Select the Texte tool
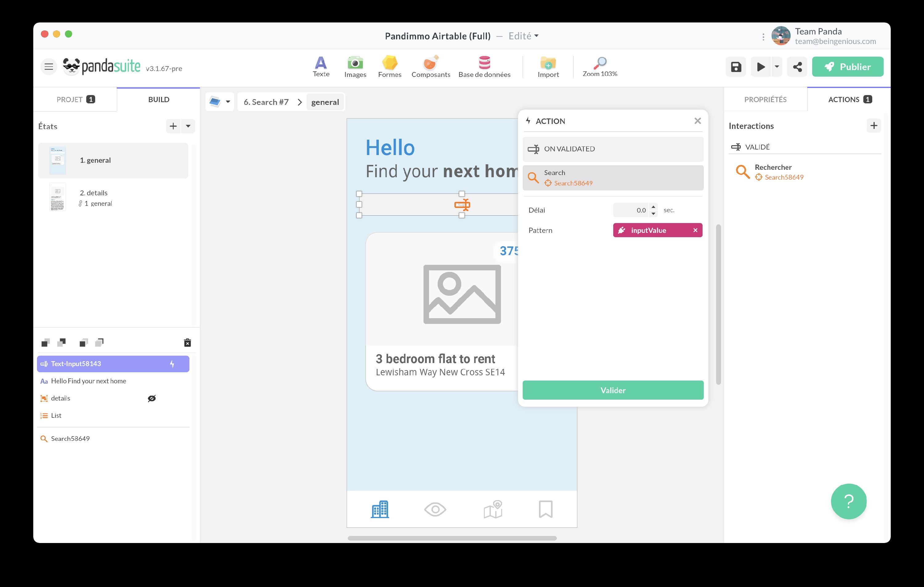Image resolution: width=924 pixels, height=587 pixels. point(321,66)
